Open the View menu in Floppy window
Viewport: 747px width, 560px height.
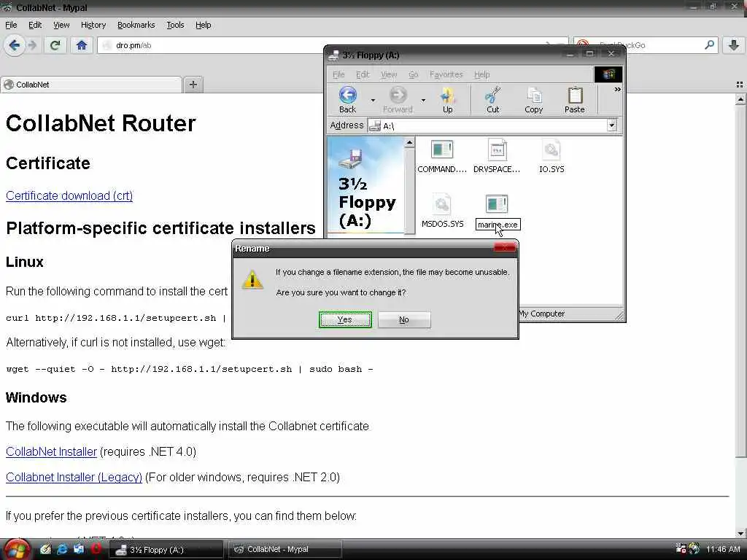coord(389,74)
